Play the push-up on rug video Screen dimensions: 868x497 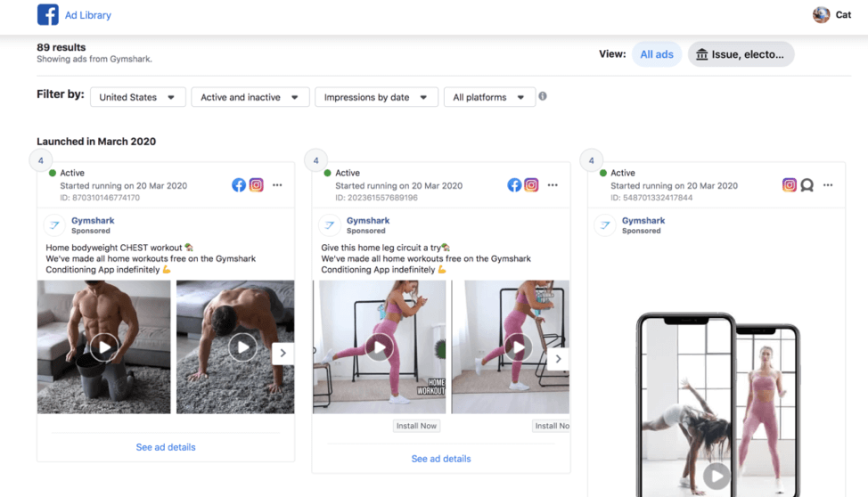tap(242, 347)
